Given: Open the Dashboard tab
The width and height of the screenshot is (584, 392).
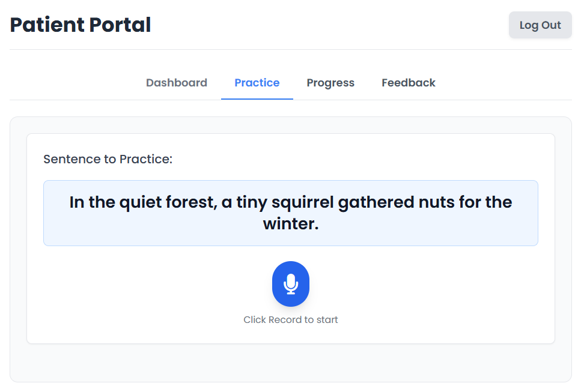Looking at the screenshot, I should point(177,83).
